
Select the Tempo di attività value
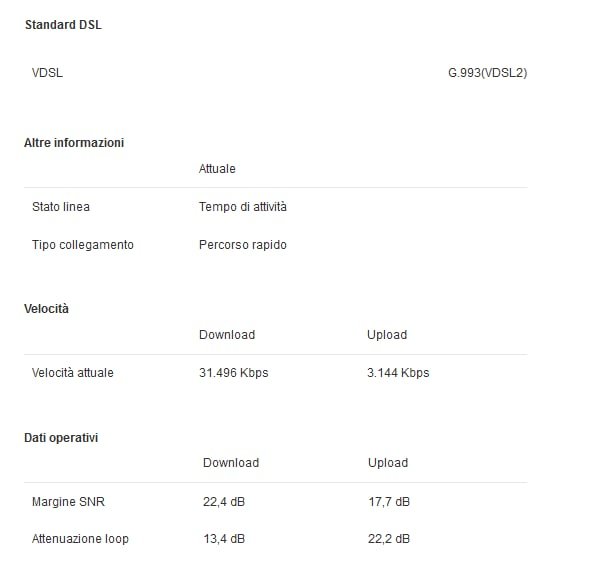243,207
